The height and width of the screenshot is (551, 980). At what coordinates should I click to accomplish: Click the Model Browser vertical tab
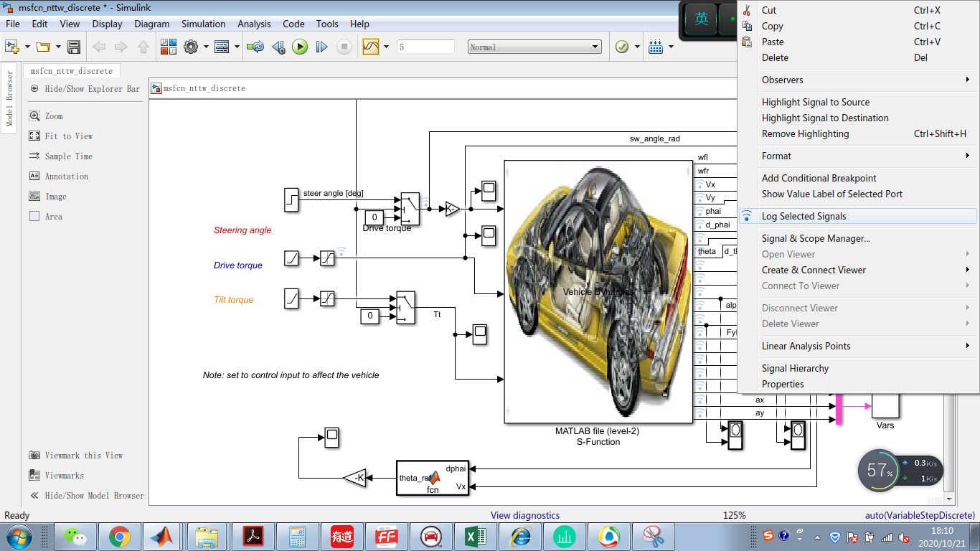point(10,98)
